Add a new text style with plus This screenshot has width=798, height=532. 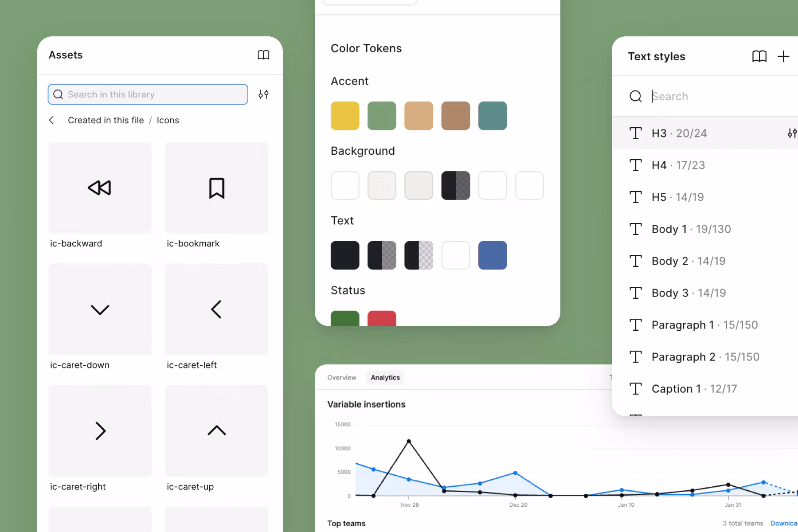click(x=783, y=56)
